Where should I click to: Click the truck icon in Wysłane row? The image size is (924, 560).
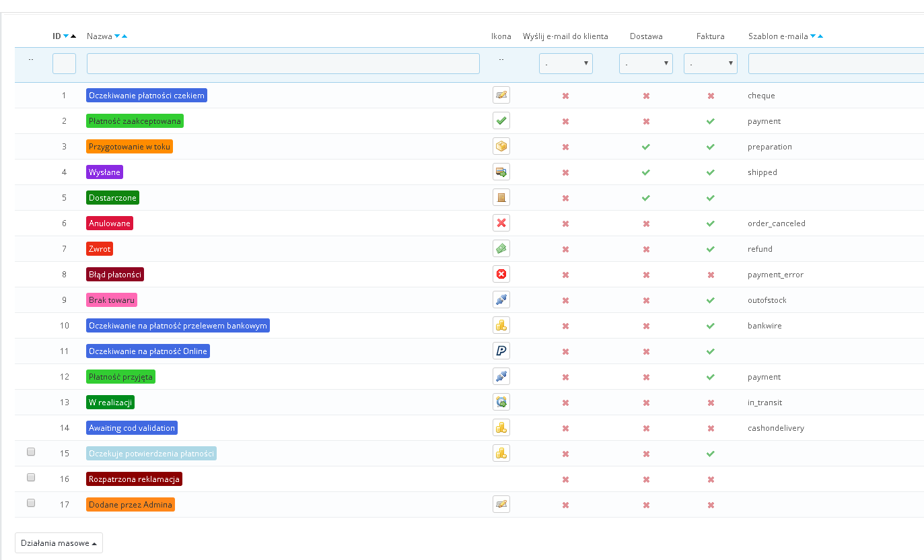click(501, 172)
